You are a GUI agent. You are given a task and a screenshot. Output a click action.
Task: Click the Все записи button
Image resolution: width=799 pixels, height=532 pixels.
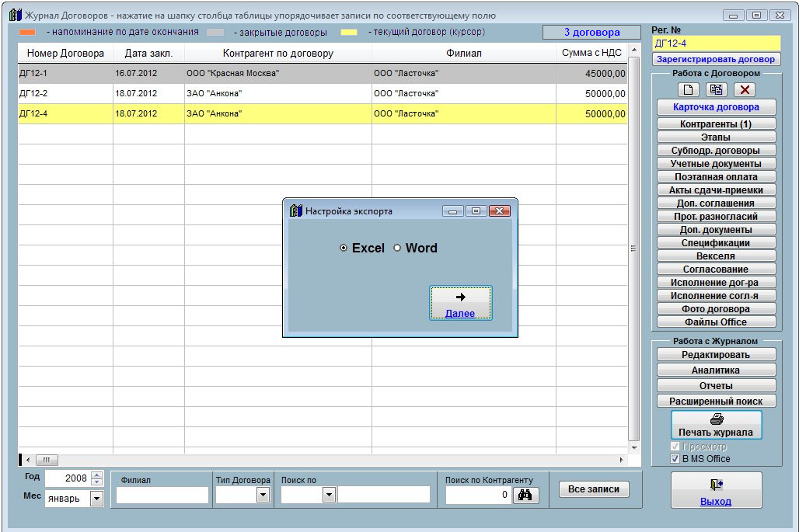[594, 489]
